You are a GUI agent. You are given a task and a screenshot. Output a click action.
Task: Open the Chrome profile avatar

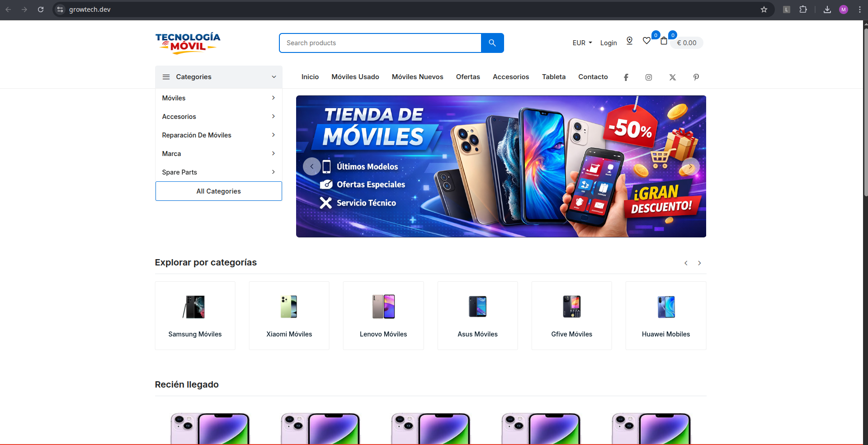(844, 9)
